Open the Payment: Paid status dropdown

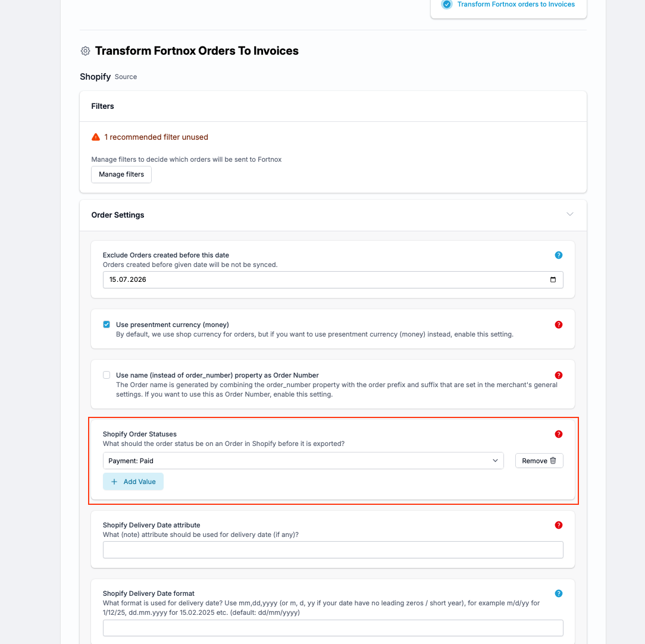coord(303,461)
